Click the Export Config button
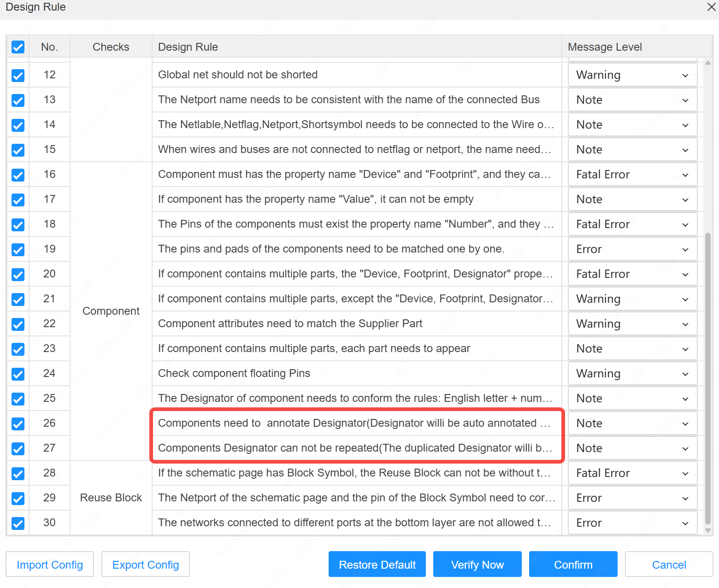The height and width of the screenshot is (588, 719). click(146, 564)
